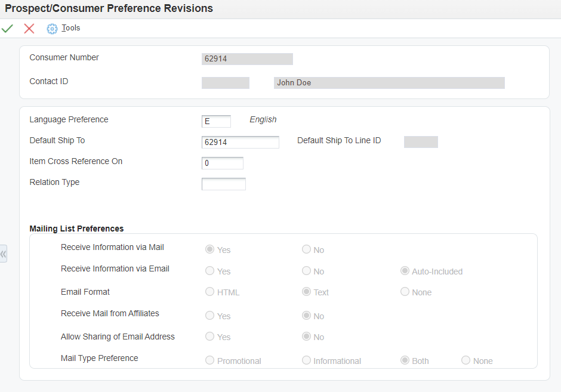The height and width of the screenshot is (392, 561).
Task: Select the Consumer Number field
Action: pos(247,58)
